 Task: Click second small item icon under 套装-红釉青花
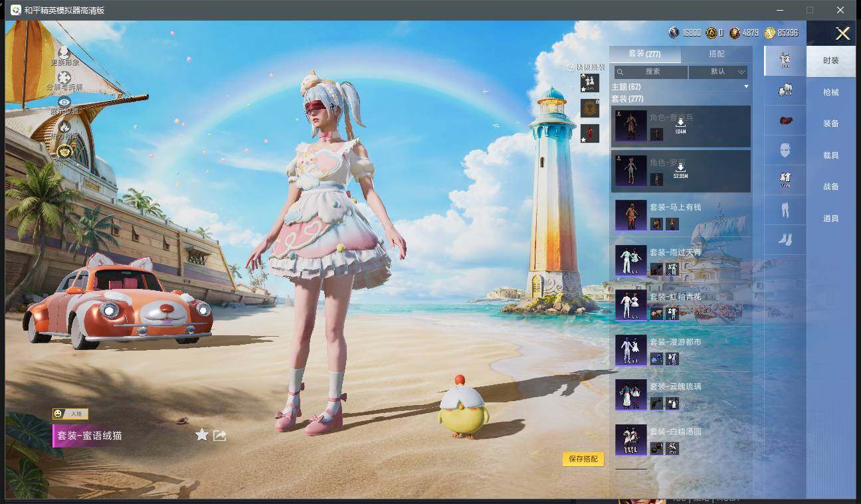click(x=672, y=313)
